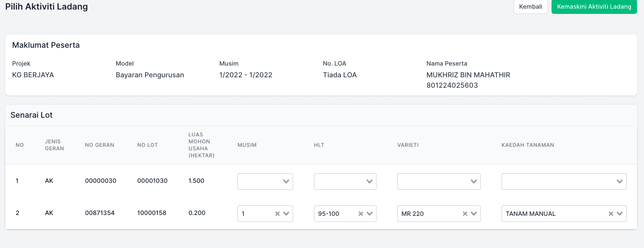Screen dimensions: 644x248
Task: Clear the MR 220 varieti selection
Action: tap(465, 214)
